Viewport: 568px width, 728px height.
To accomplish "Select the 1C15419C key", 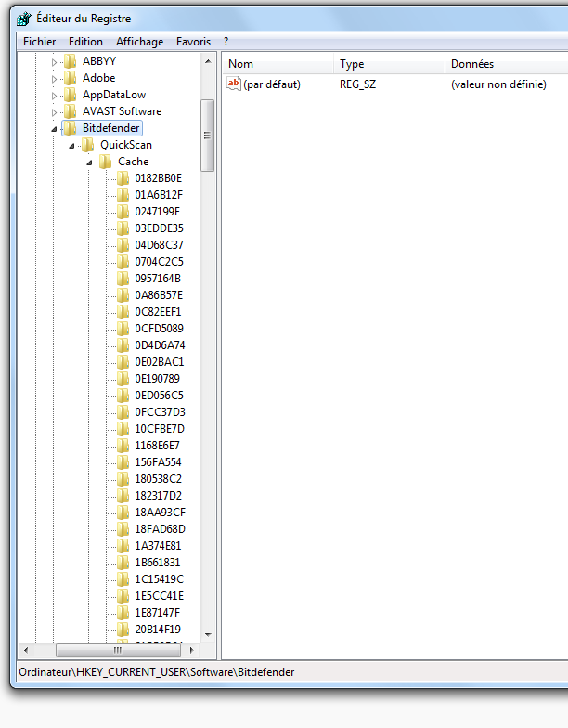I will [x=160, y=579].
